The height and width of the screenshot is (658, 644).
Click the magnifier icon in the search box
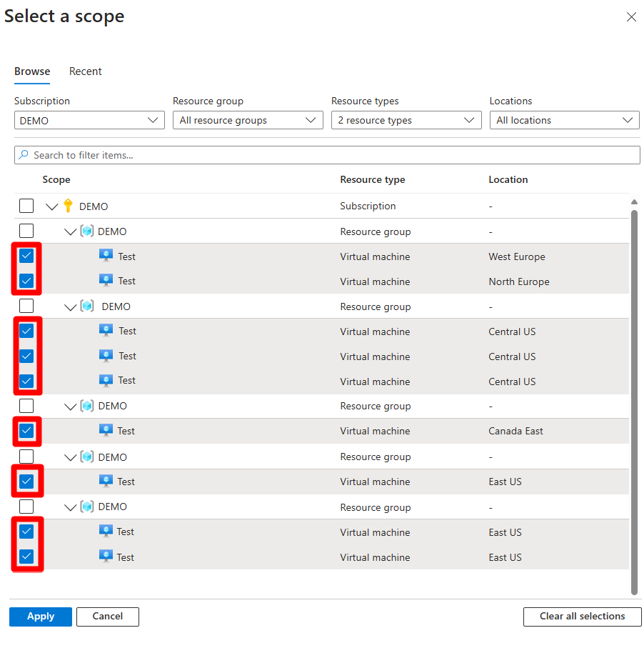point(24,155)
